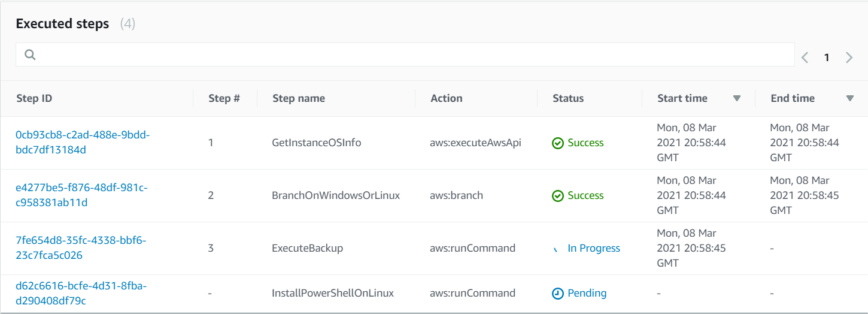This screenshot has height=314, width=868.
Task: Click the In Progress spinner icon
Action: [x=556, y=249]
